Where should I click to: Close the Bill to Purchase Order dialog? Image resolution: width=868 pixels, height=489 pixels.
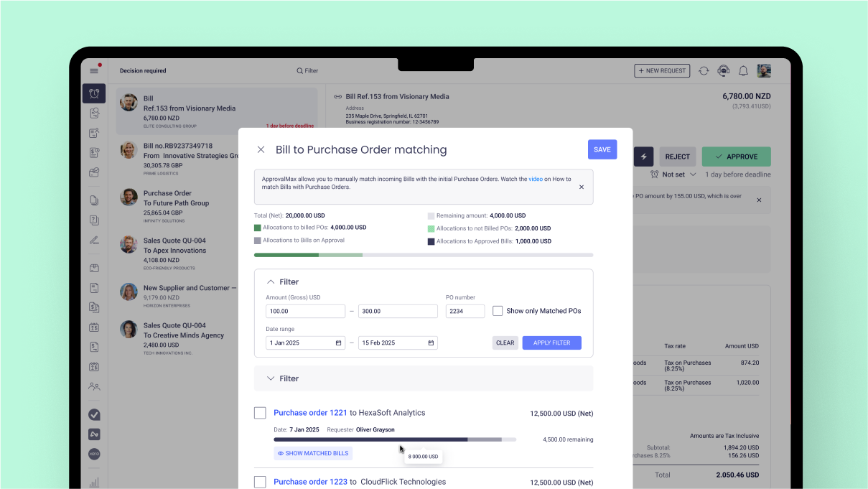[x=261, y=149]
